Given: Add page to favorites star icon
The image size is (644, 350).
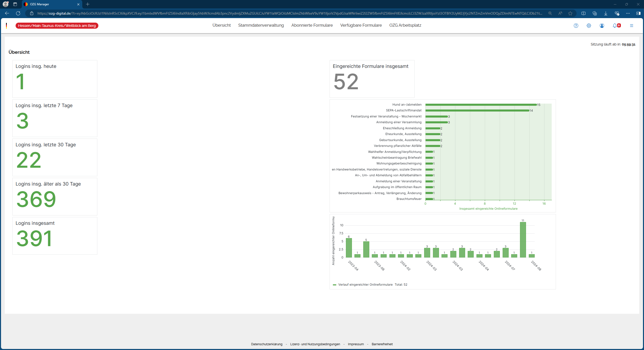Looking at the screenshot, I should click(570, 13).
